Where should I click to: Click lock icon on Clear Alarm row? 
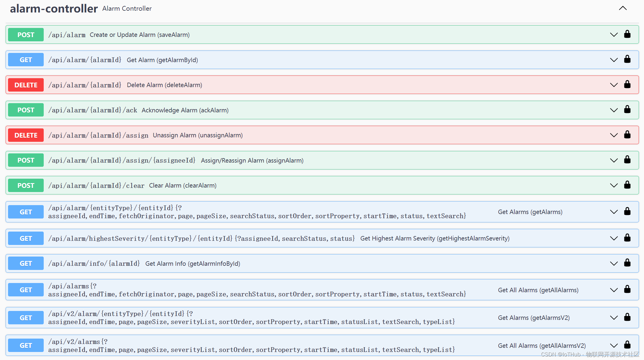pos(627,185)
